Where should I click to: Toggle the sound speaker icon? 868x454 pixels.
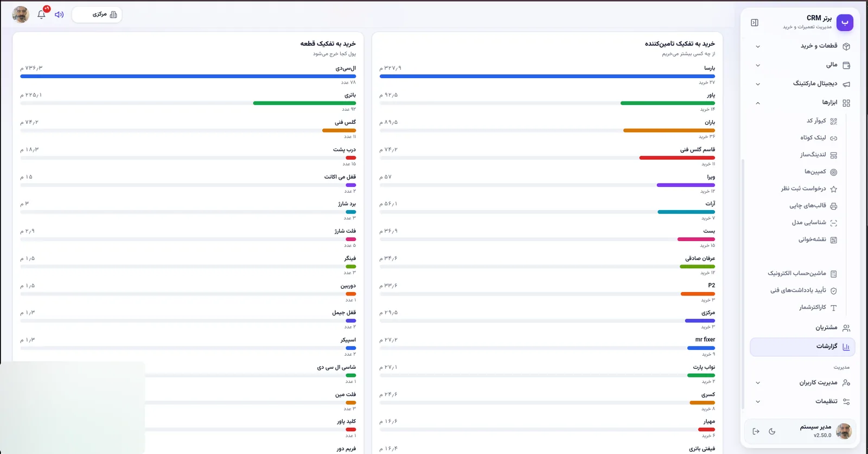(59, 15)
